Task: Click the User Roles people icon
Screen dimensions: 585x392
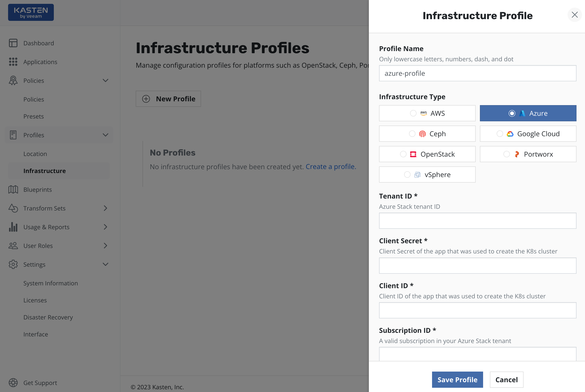Action: [13, 246]
